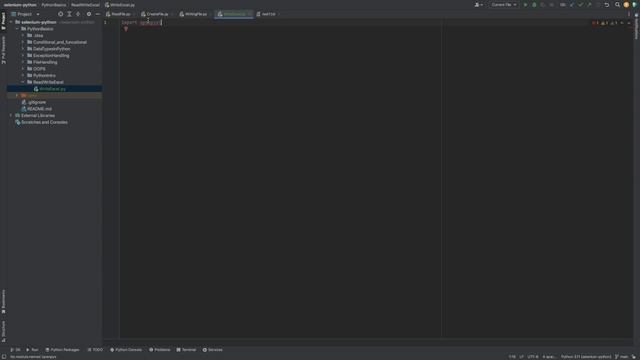Expand the DataTypesInPython folder arrow

click(x=23, y=49)
